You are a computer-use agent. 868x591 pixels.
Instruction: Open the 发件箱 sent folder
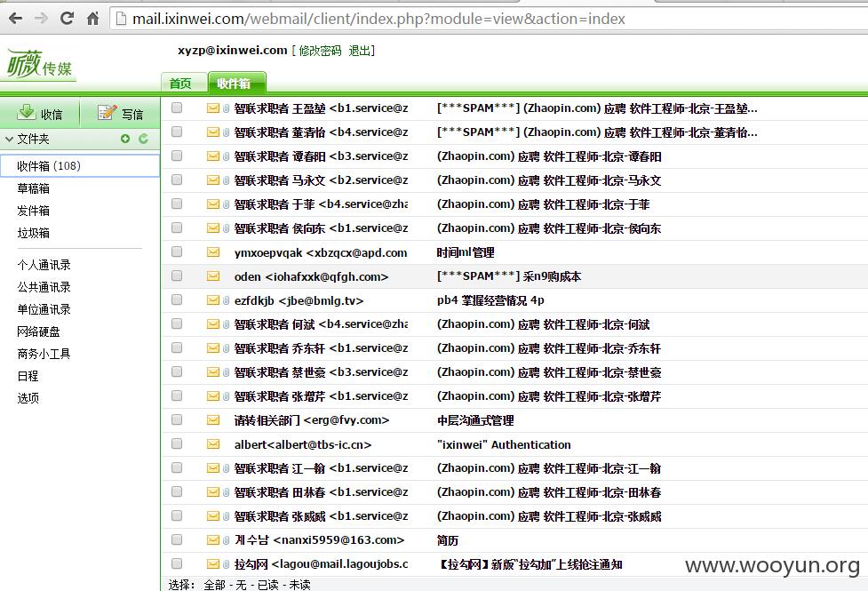tap(33, 211)
